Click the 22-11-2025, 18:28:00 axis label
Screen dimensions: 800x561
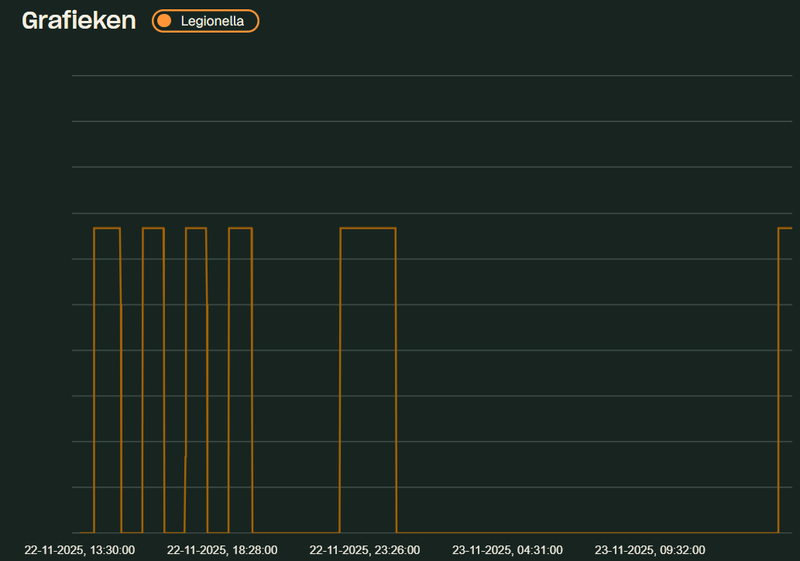(222, 550)
